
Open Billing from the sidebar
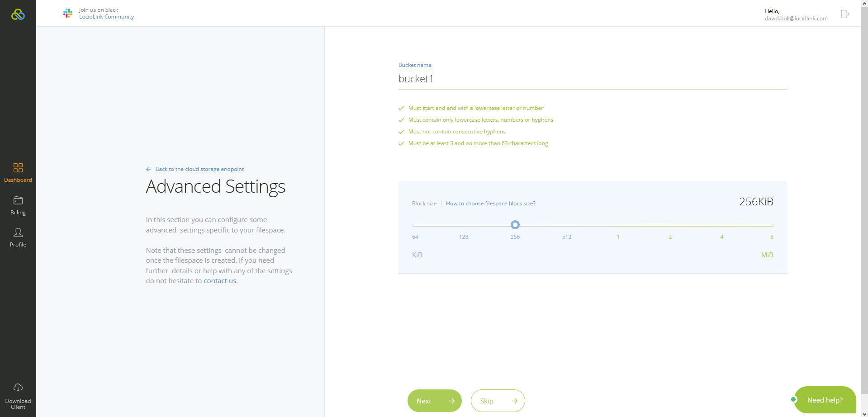[x=18, y=206]
